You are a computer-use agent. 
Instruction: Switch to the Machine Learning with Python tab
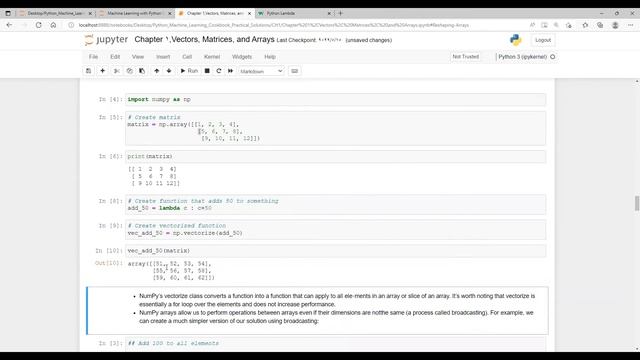tap(135, 13)
